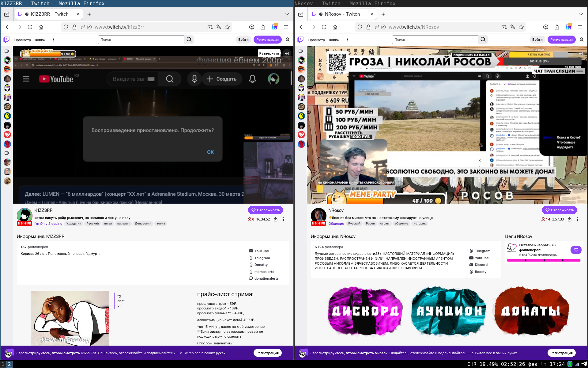Click the reload page icon in the left window
This screenshot has width=588, height=368.
(x=30, y=27)
